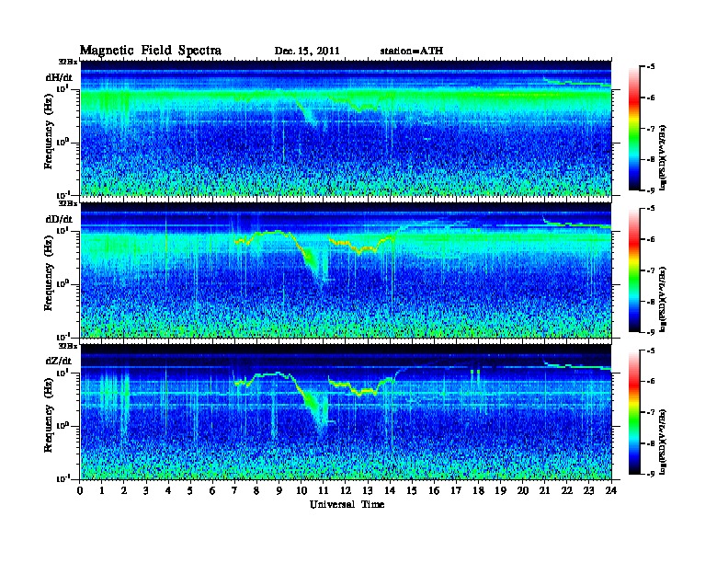Click the "-8" tick on dD/dt color scale
This screenshot has height=563, width=728.
point(651,301)
